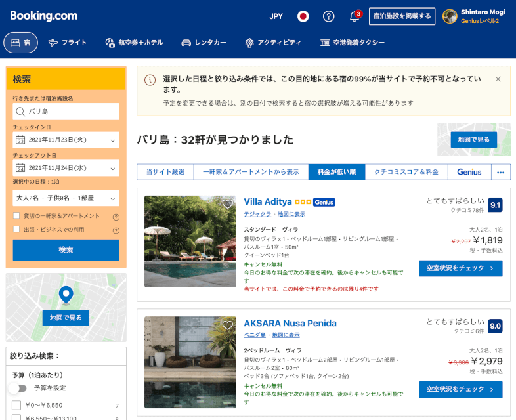Select the 航空券+ホテル tab
Image resolution: width=516 pixels, height=420 pixels.
click(x=135, y=43)
